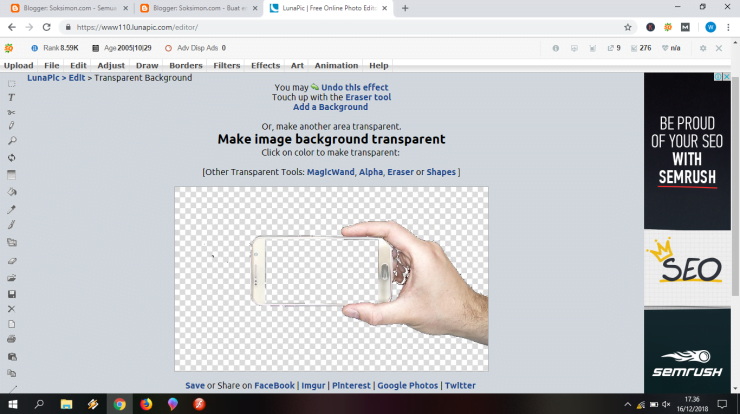Viewport: 740px width, 414px height.
Task: Click Undo this effect link
Action: point(354,87)
